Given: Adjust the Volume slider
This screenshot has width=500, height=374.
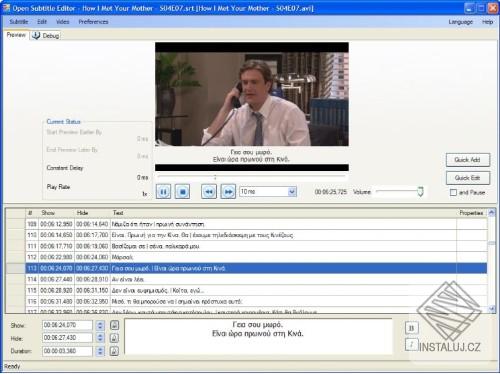Looking at the screenshot, I should 420,192.
